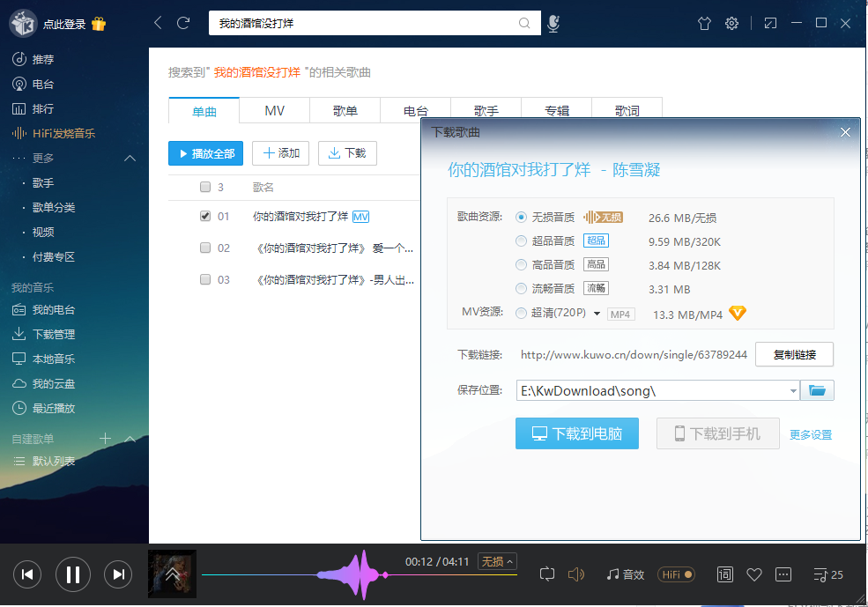This screenshot has width=868, height=607.
Task: Add a new playlist with plus icon
Action: (x=105, y=439)
